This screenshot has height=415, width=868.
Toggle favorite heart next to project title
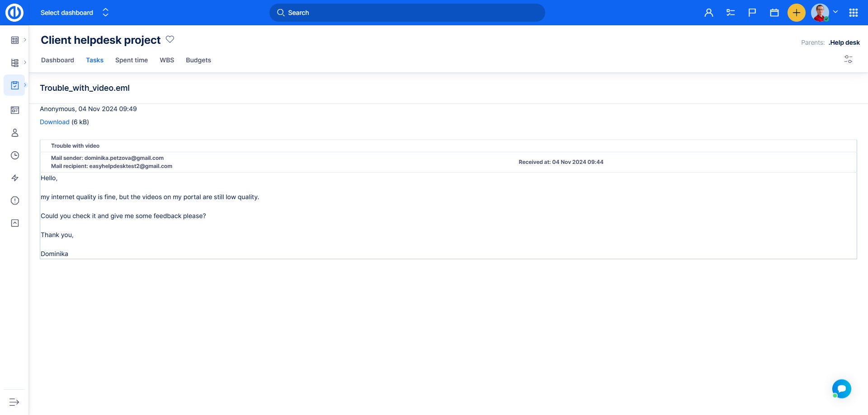point(170,39)
